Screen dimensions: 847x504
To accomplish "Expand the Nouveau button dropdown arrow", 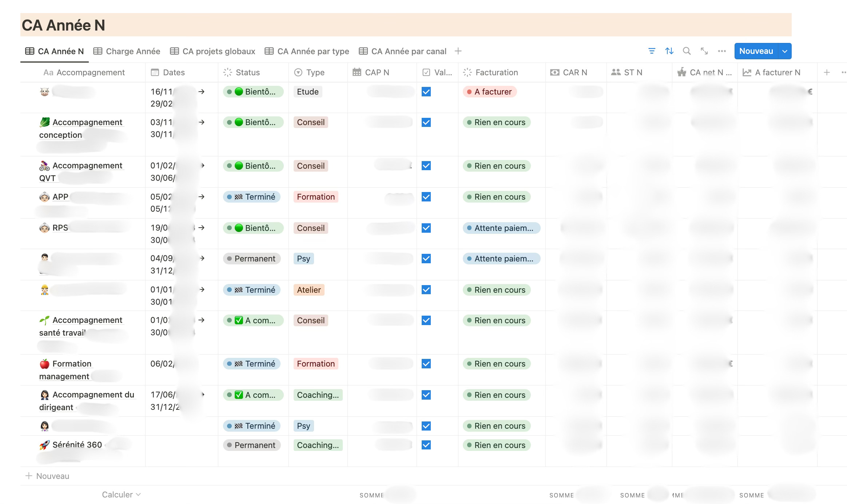I will coord(785,51).
